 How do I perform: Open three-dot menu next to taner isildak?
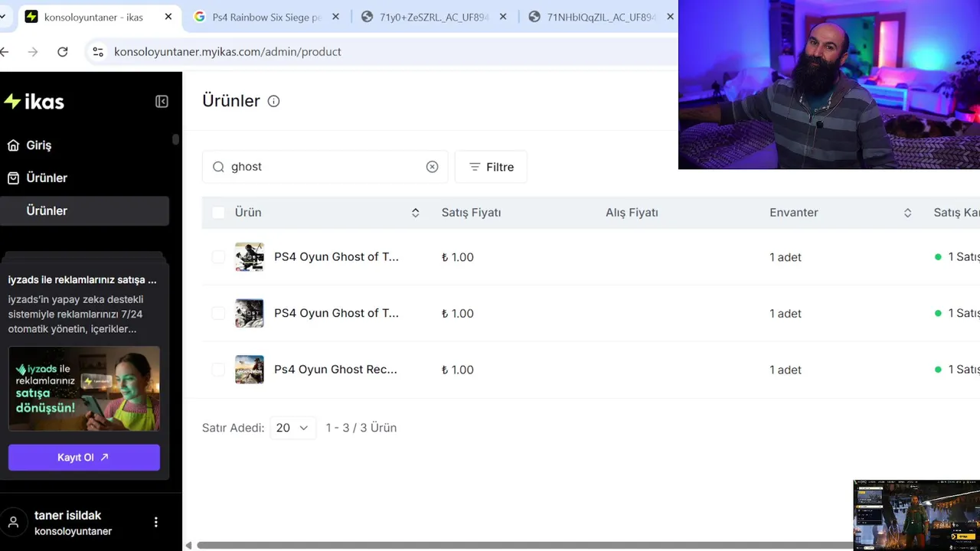156,522
